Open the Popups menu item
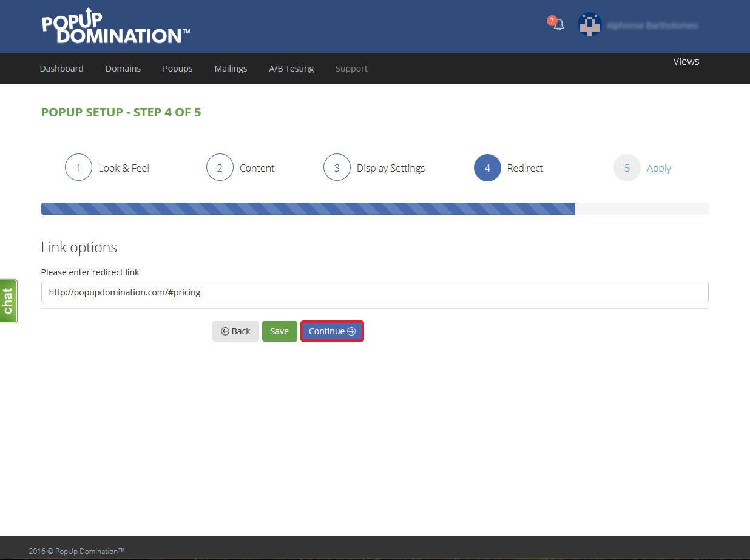 [x=178, y=69]
